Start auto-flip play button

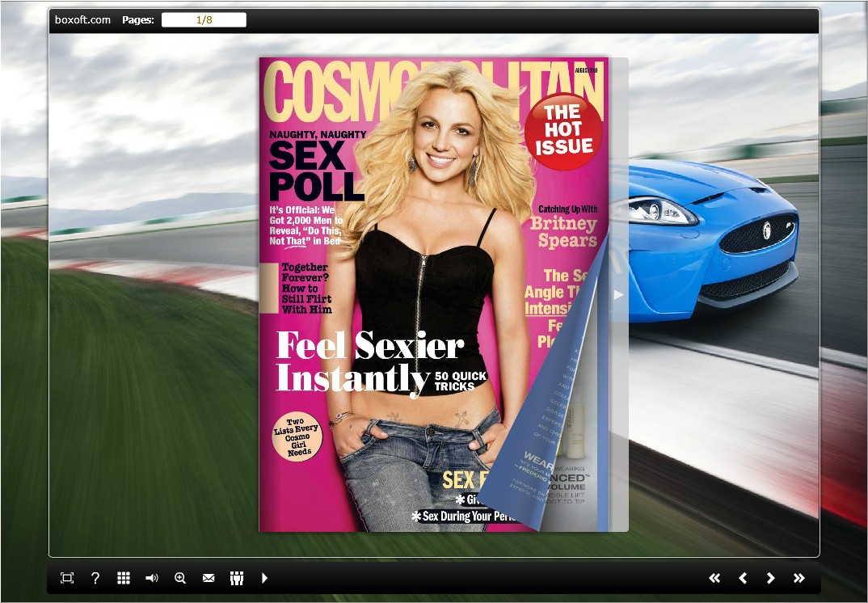point(264,578)
